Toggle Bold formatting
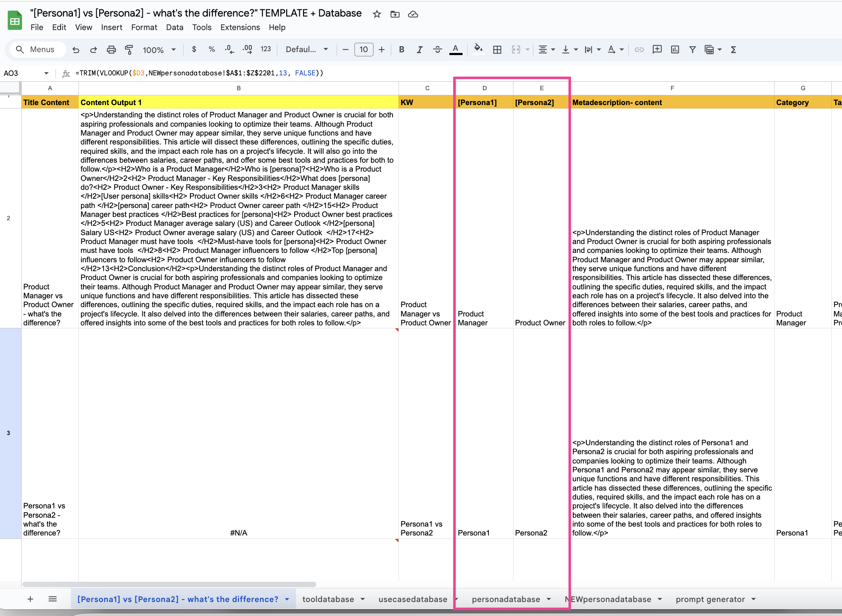The height and width of the screenshot is (616, 842). (401, 50)
